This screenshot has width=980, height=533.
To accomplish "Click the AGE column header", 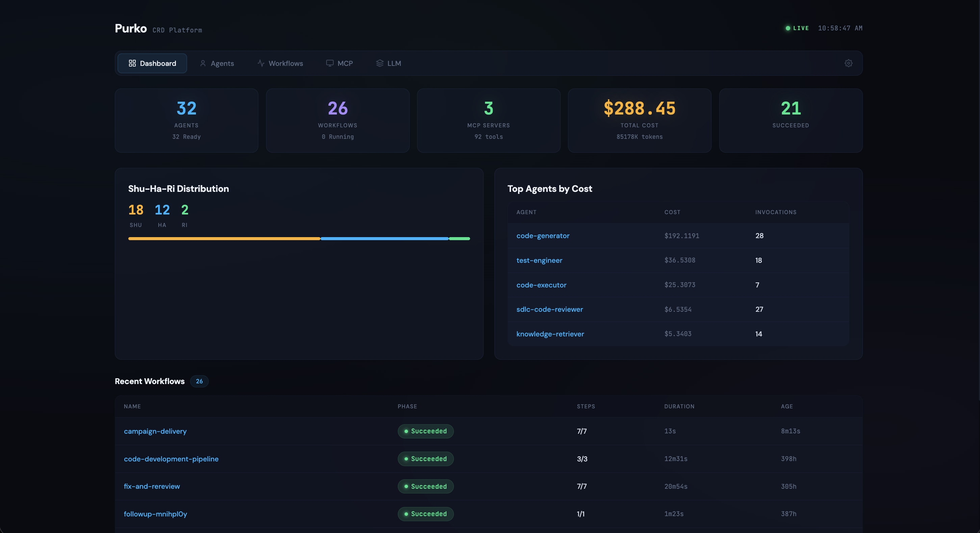I will point(787,406).
